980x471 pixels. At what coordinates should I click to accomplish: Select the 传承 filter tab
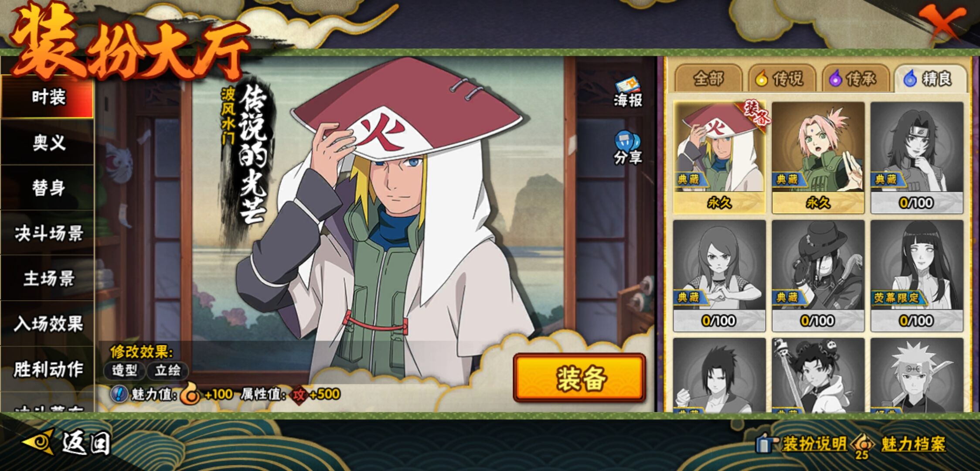pos(856,78)
